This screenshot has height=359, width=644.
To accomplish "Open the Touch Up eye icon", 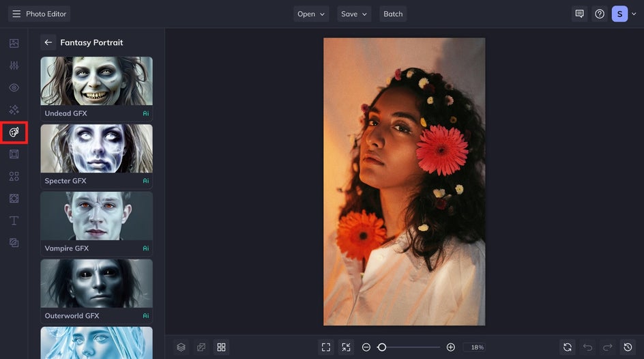I will coord(14,87).
